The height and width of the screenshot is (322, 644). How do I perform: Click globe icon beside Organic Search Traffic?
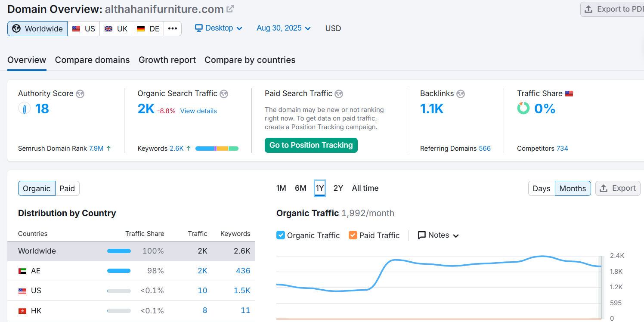pos(224,94)
